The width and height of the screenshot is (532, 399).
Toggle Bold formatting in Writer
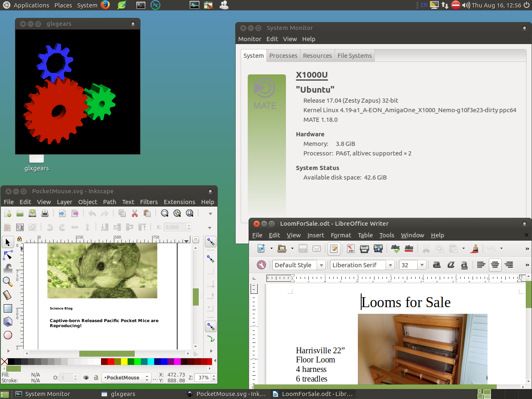(436, 265)
